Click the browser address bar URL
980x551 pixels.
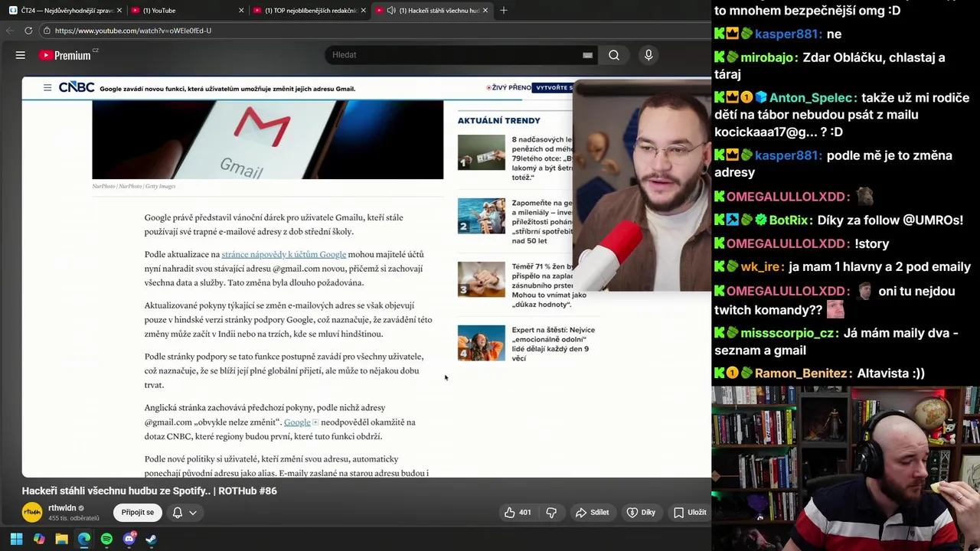pyautogui.click(x=133, y=31)
